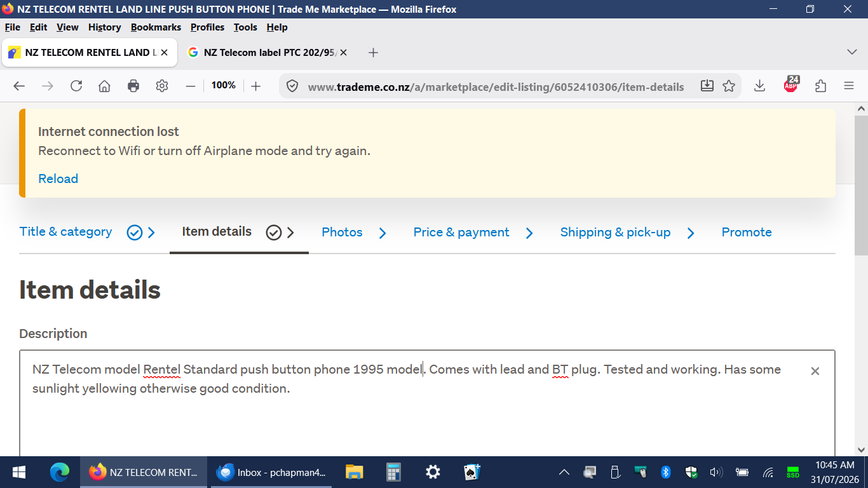
Task: Reset zoom via the 100% indicator
Action: click(x=224, y=85)
